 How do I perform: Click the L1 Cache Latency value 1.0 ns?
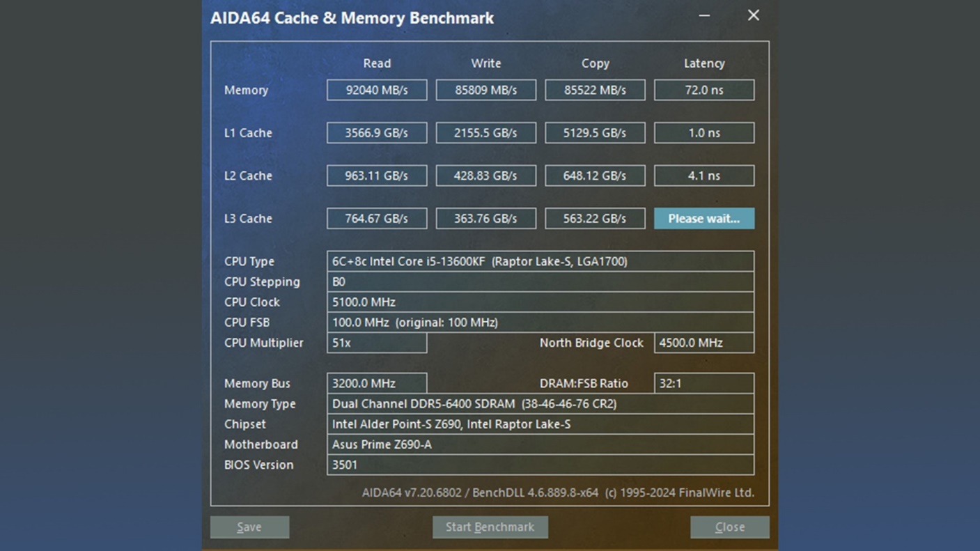(704, 133)
